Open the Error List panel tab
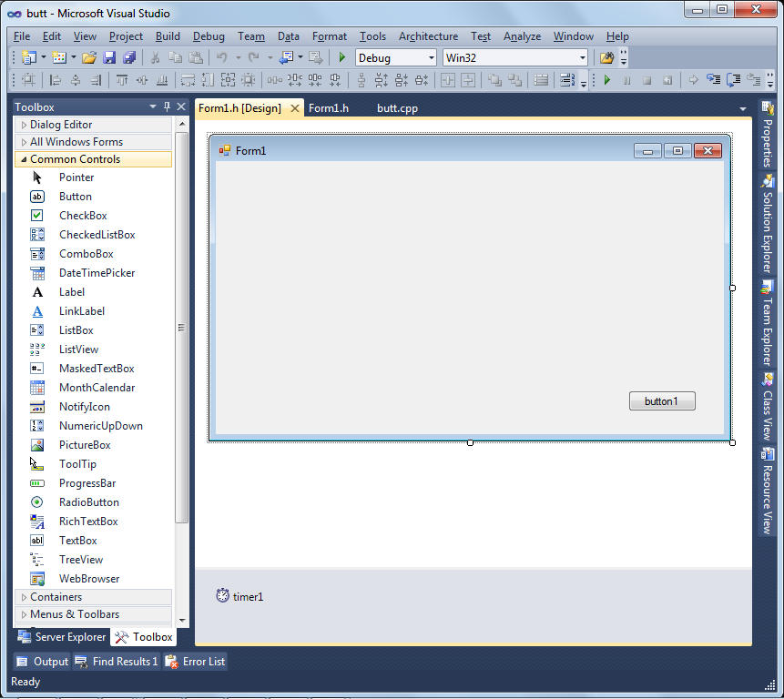 195,662
